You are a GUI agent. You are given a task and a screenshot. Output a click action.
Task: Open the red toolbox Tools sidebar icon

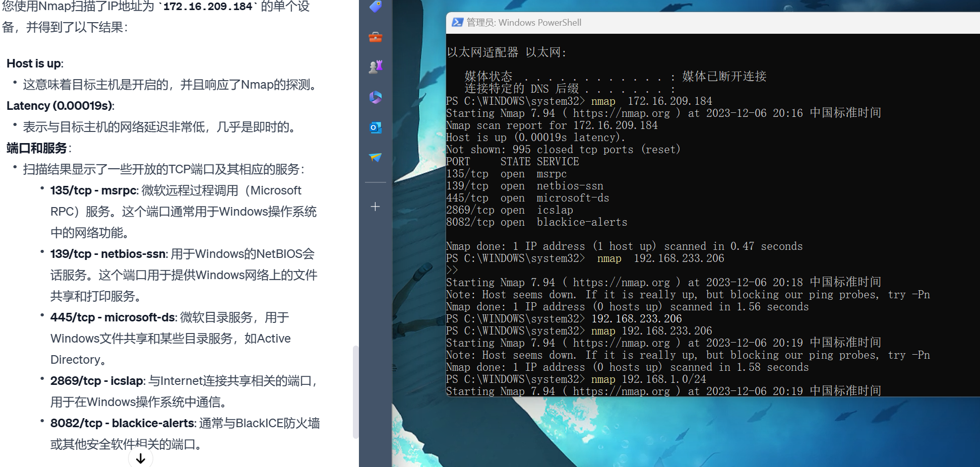(x=376, y=37)
